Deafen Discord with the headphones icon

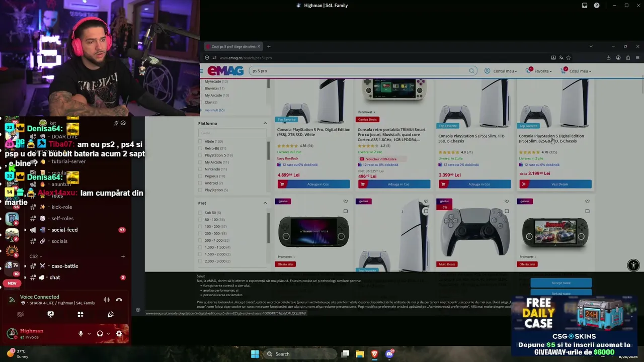pos(100,333)
